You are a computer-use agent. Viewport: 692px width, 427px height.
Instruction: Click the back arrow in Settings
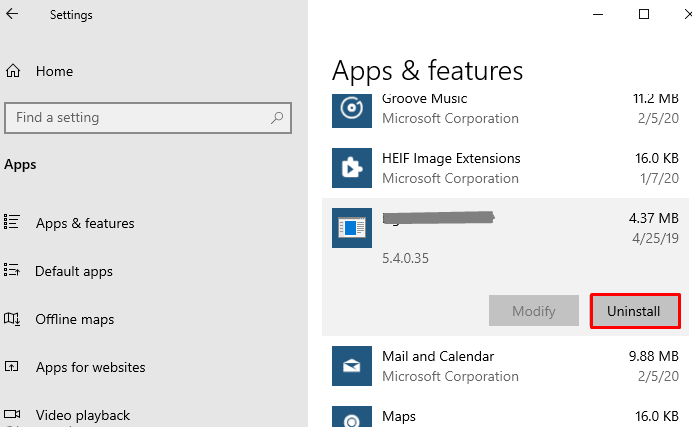[x=13, y=15]
